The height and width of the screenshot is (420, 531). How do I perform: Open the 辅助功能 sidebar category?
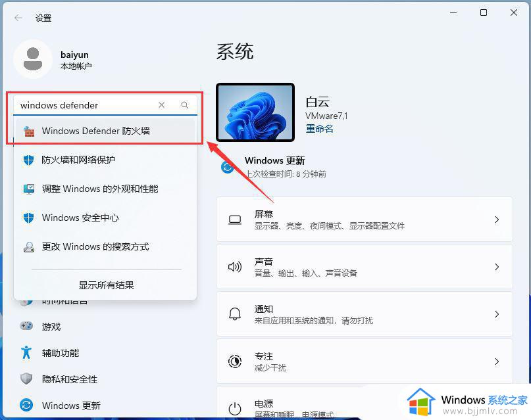(105, 353)
